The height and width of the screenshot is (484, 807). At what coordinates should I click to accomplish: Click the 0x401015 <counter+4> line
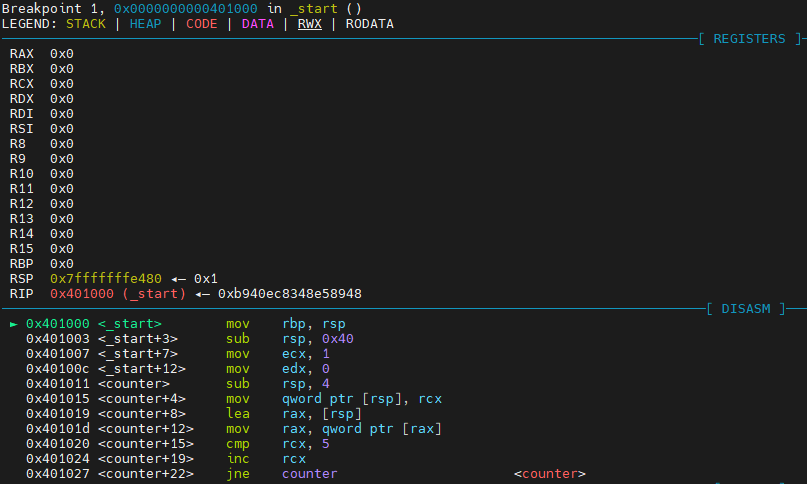(106, 399)
